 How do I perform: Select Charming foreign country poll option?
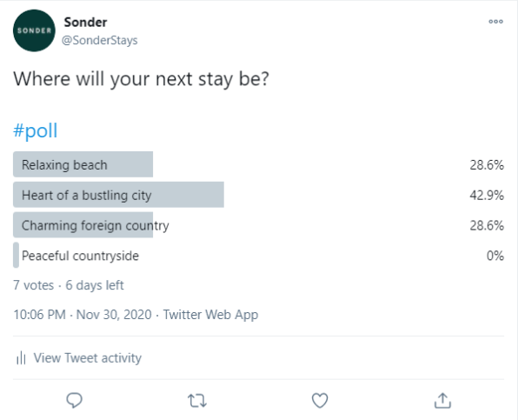pos(258,225)
